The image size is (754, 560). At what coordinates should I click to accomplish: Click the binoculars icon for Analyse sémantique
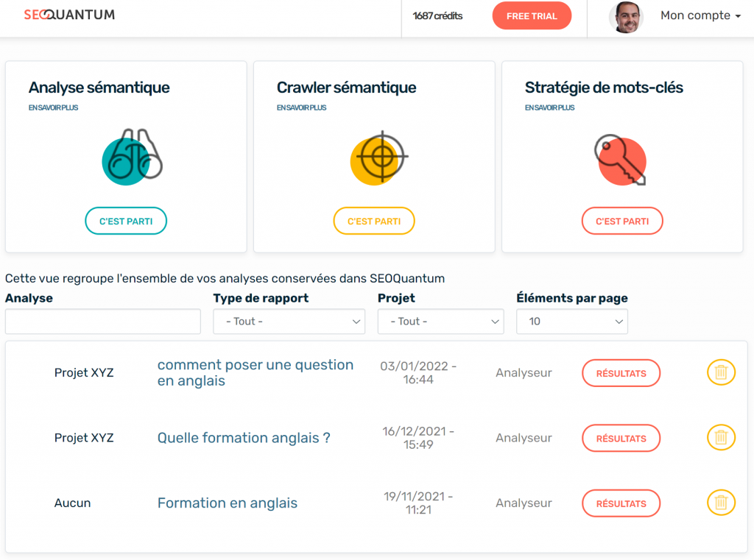tap(131, 157)
